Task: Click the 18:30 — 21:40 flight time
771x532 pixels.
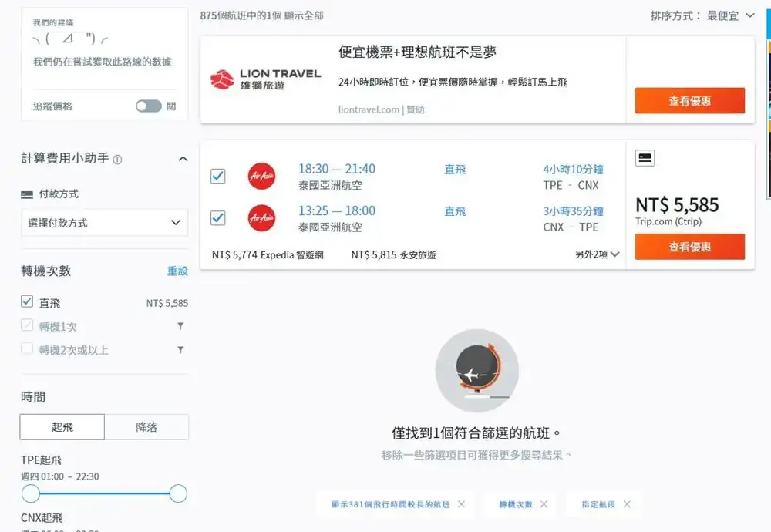Action: tap(337, 169)
